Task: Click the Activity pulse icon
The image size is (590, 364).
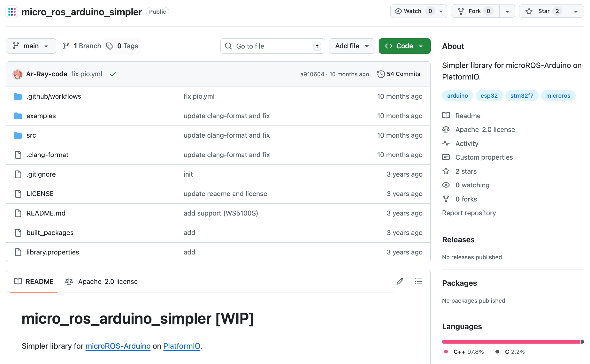Action: (x=446, y=144)
